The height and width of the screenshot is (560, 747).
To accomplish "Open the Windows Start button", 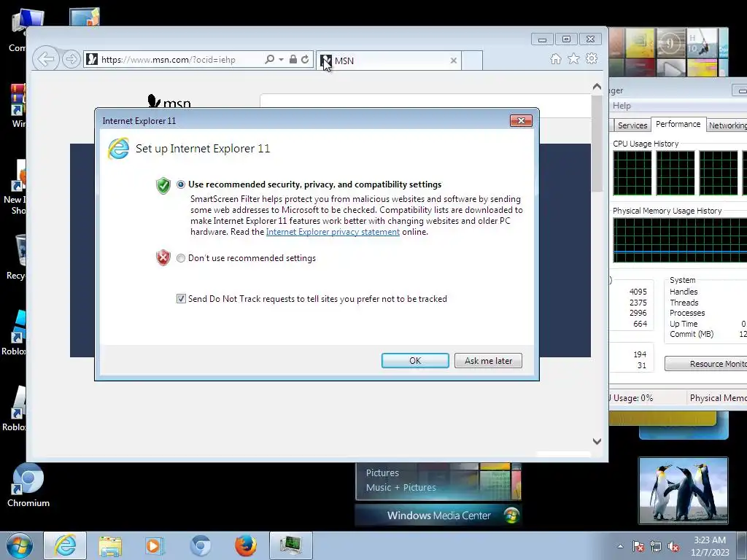I will coord(19,545).
